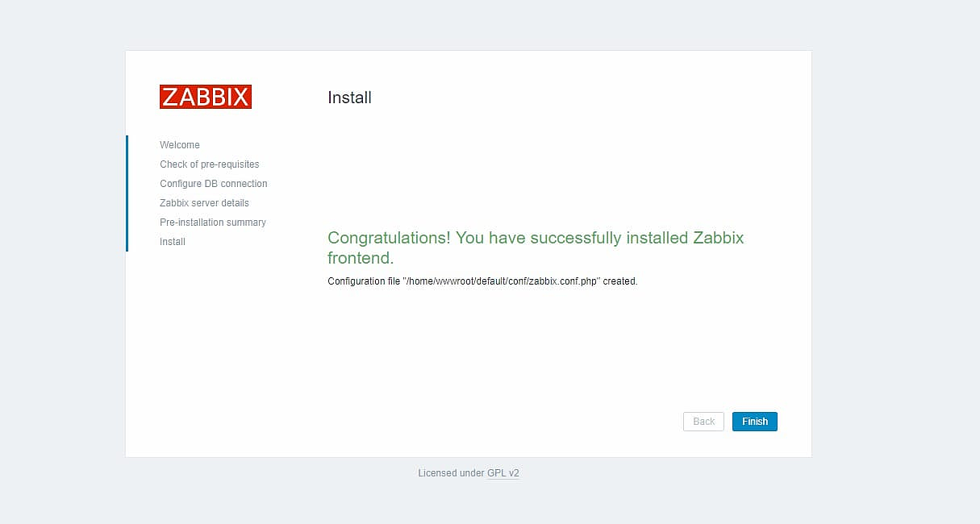980x524 pixels.
Task: Click the disabled Back button
Action: click(703, 422)
